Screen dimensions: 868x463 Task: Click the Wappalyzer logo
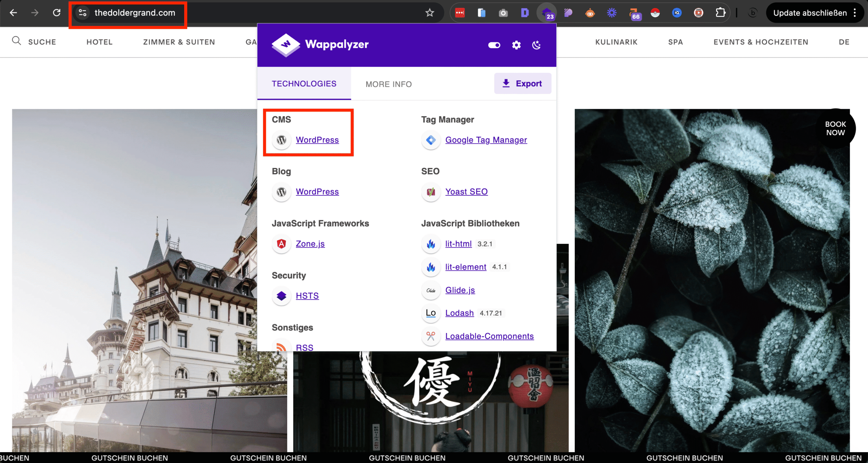pos(320,44)
